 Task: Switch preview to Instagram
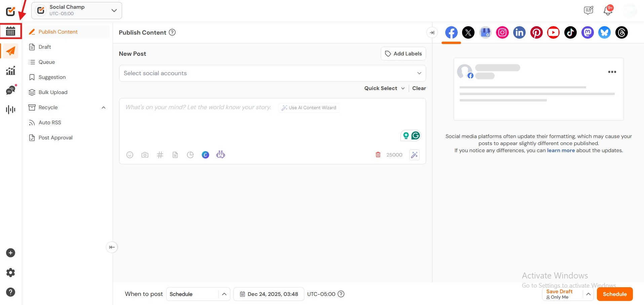point(502,33)
